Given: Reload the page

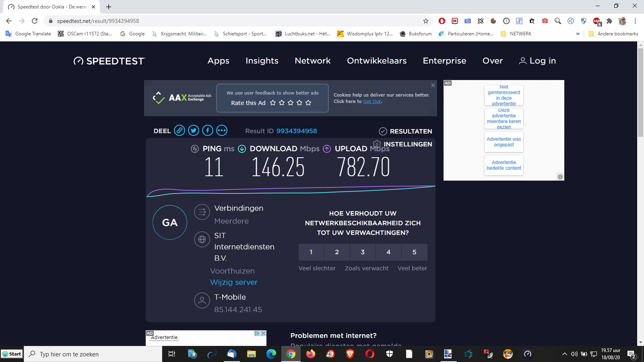Looking at the screenshot, I should 35,21.
